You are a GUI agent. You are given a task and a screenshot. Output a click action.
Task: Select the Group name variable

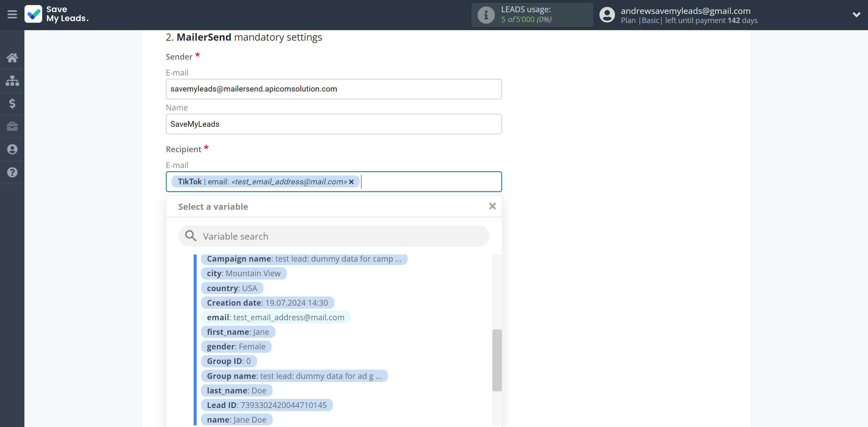pos(294,376)
